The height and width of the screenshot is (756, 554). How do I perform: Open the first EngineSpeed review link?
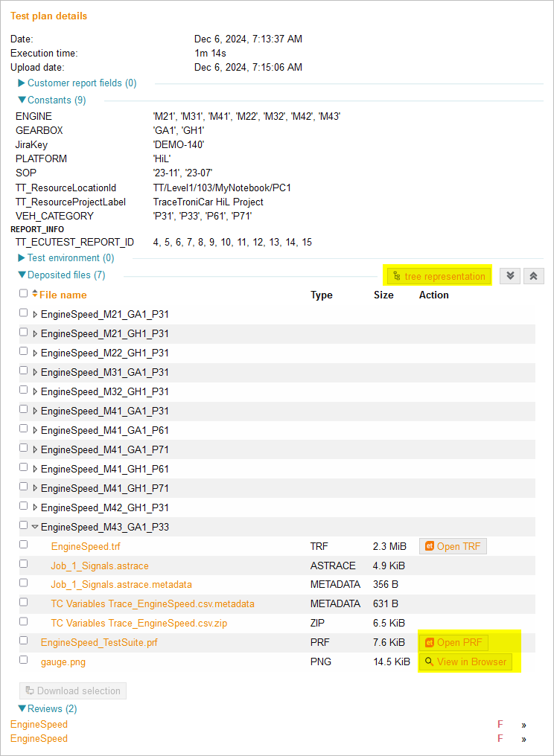[x=39, y=724]
